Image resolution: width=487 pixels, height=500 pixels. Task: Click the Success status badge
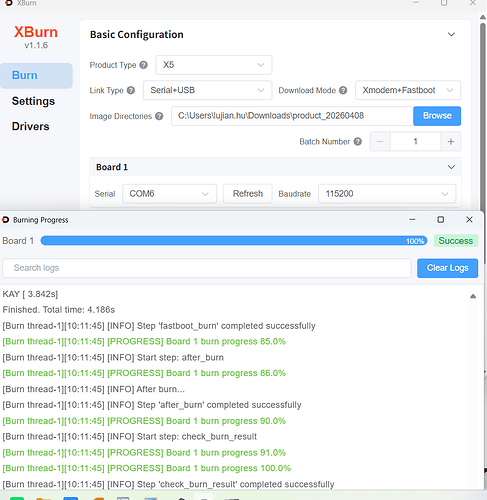tap(456, 241)
